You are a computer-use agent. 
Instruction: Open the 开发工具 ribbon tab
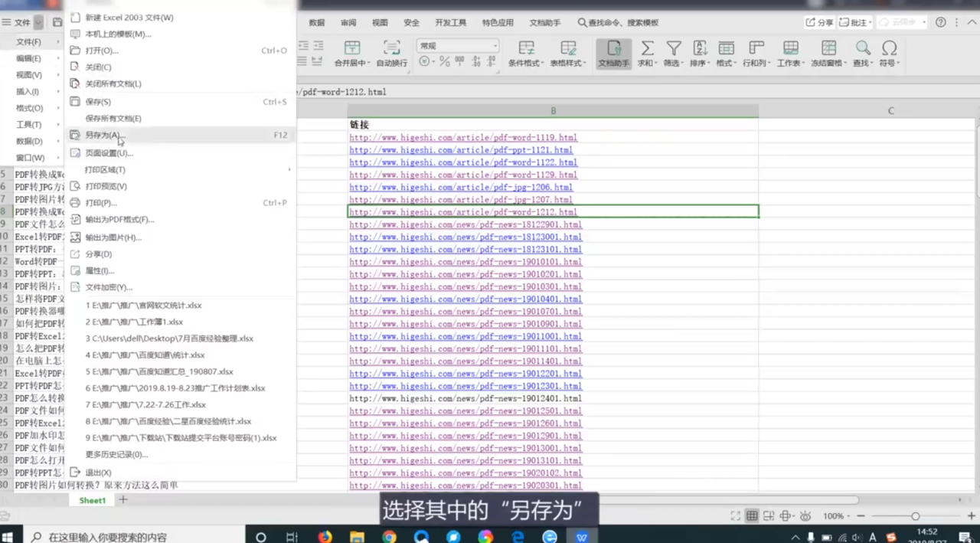(450, 23)
